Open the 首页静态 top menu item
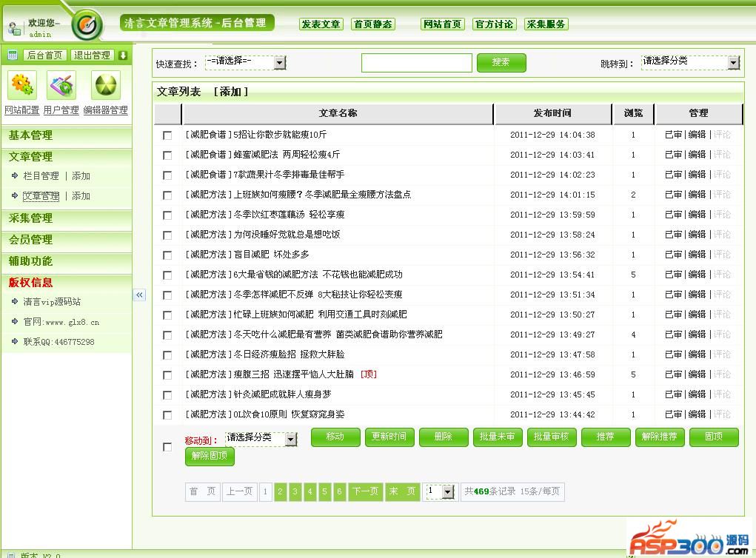Screen dimensions: 756x558 pos(372,24)
